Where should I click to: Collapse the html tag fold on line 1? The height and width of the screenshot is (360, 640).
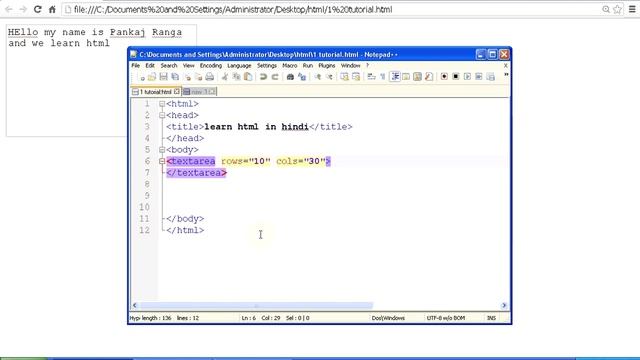(x=162, y=104)
